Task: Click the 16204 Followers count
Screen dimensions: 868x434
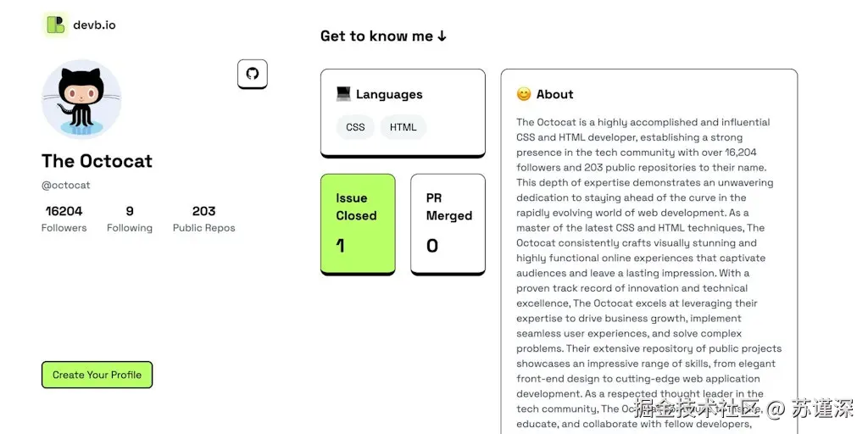Action: [64, 211]
